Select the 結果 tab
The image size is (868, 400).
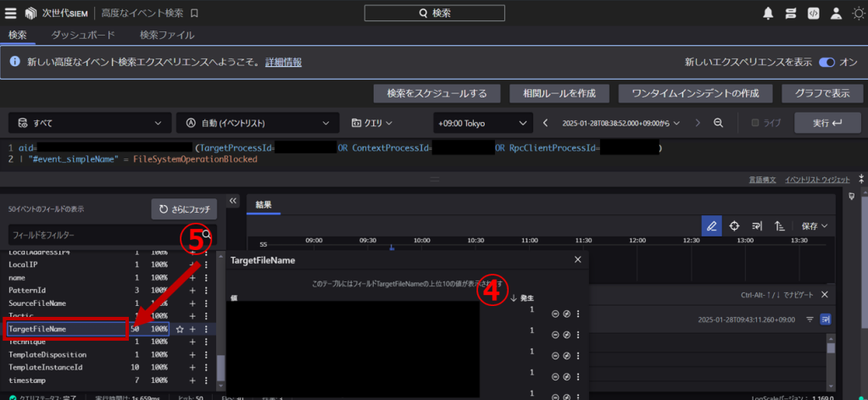[x=264, y=205]
